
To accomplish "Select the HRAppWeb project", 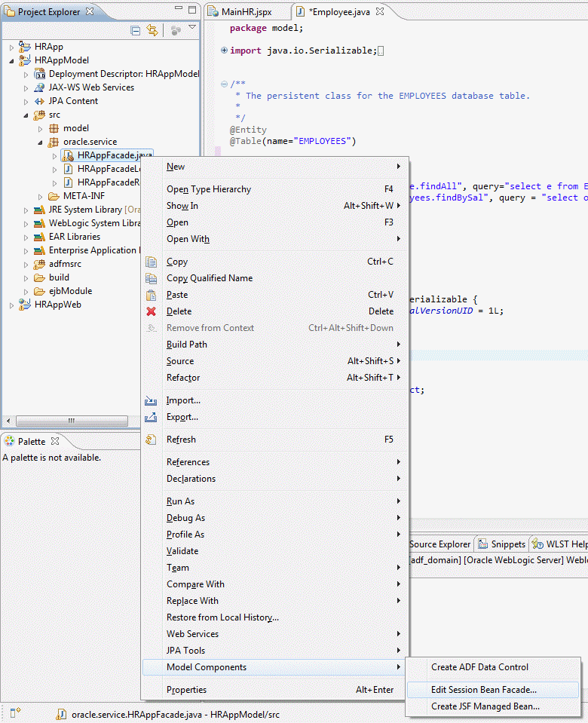I will pos(57,305).
